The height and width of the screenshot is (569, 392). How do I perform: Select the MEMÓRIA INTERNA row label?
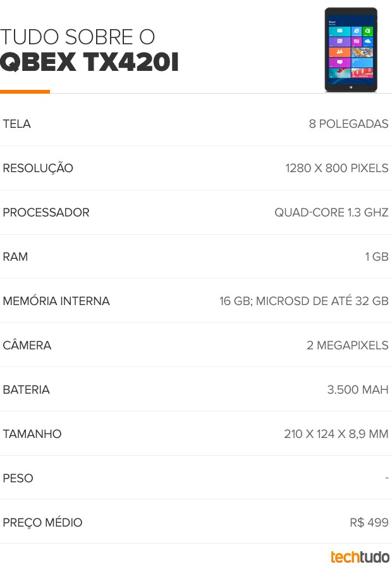tap(56, 301)
